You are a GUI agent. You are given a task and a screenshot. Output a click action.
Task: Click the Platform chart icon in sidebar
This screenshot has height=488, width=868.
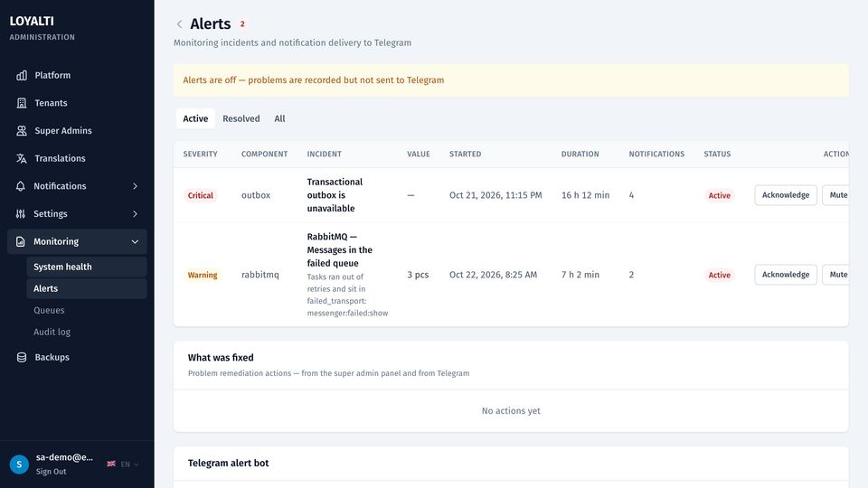pos(22,75)
